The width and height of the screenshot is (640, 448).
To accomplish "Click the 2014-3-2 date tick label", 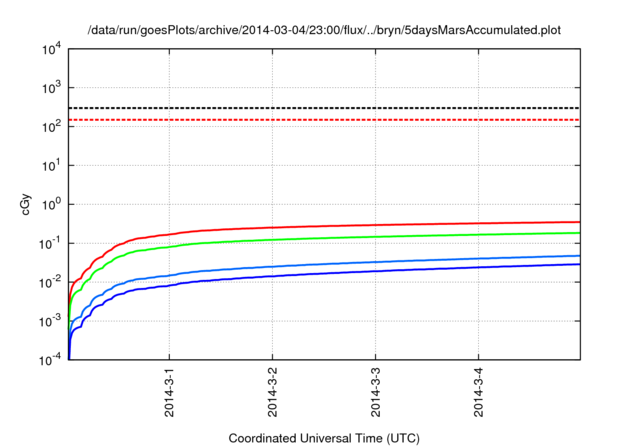I will [273, 392].
